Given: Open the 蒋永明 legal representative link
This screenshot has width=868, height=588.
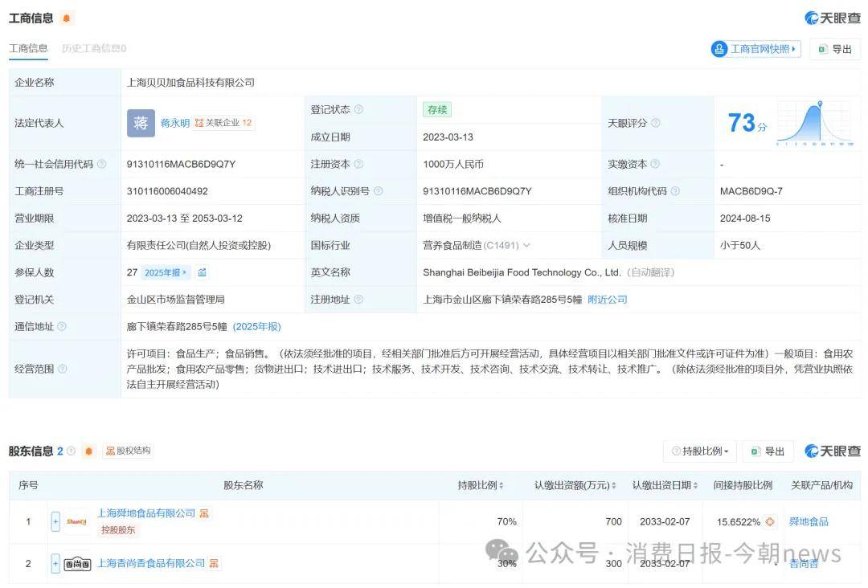Looking at the screenshot, I should click(x=175, y=123).
